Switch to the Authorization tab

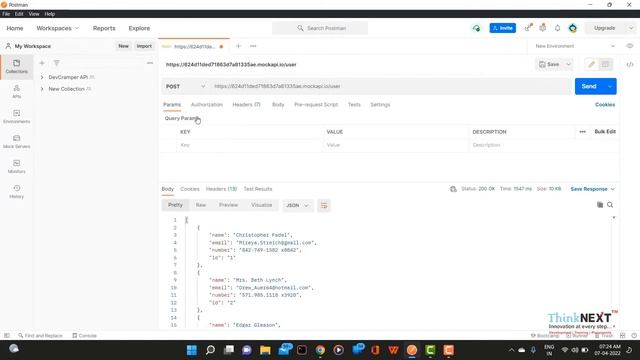(x=207, y=104)
